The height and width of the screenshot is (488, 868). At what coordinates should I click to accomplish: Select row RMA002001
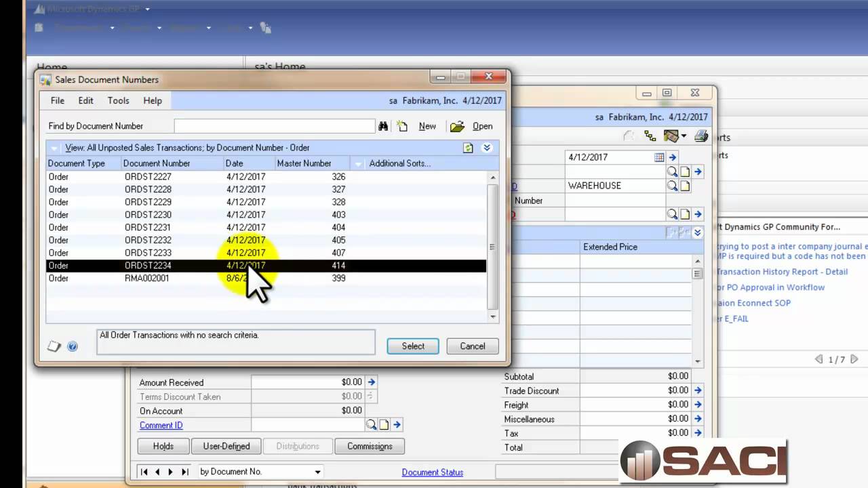click(x=267, y=278)
